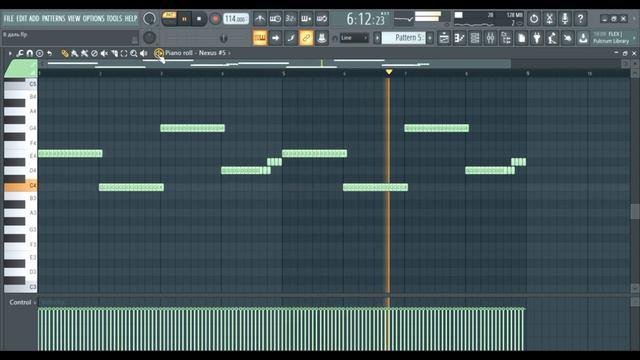Select the Select marquee tool
Image resolution: width=640 pixels, height=360 pixels.
(124, 53)
